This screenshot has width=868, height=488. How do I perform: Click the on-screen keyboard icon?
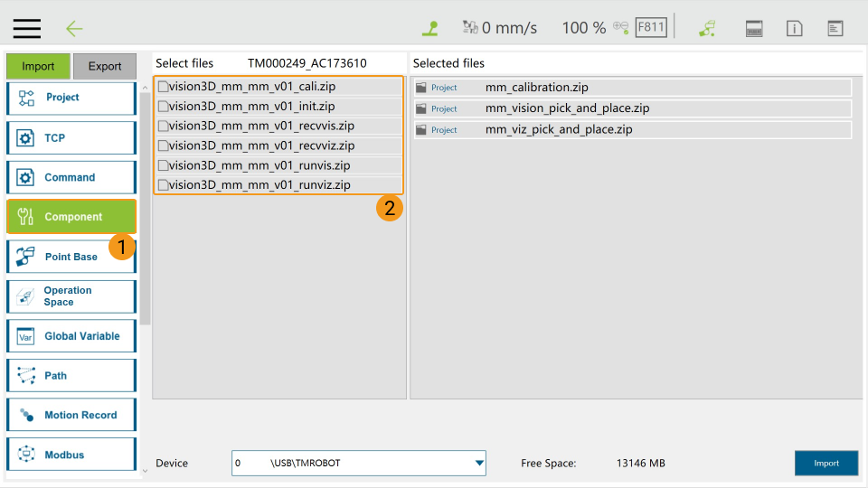tap(754, 28)
